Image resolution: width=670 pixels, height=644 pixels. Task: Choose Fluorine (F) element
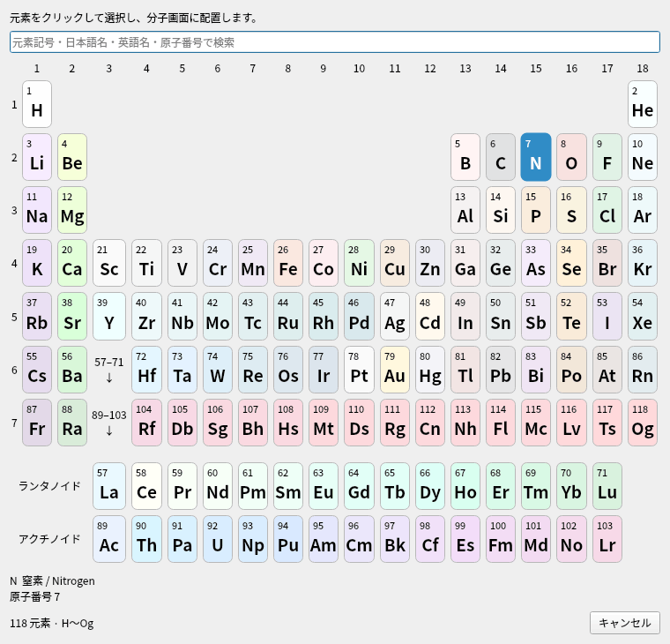(x=607, y=157)
